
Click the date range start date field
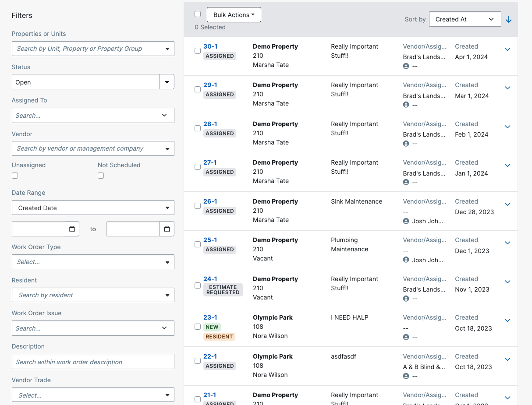tap(39, 229)
